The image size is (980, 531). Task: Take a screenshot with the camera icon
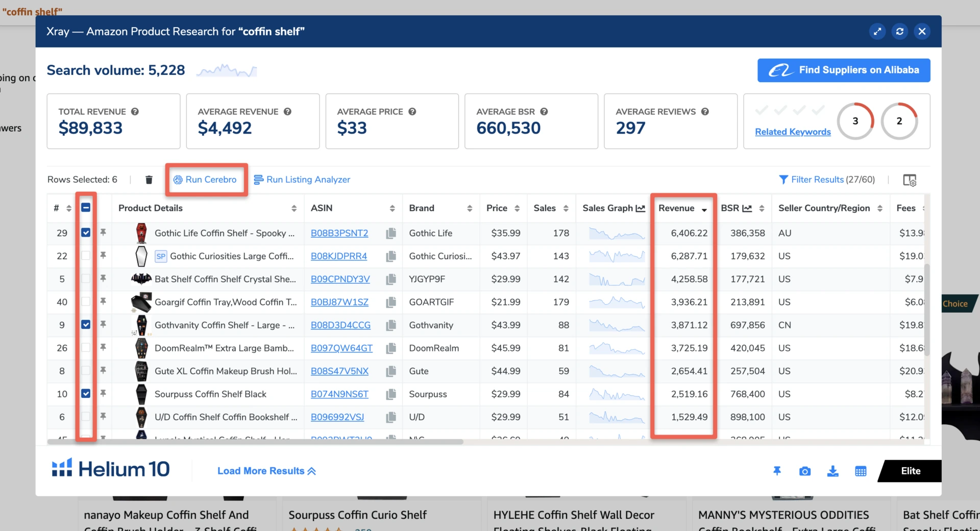click(x=804, y=471)
